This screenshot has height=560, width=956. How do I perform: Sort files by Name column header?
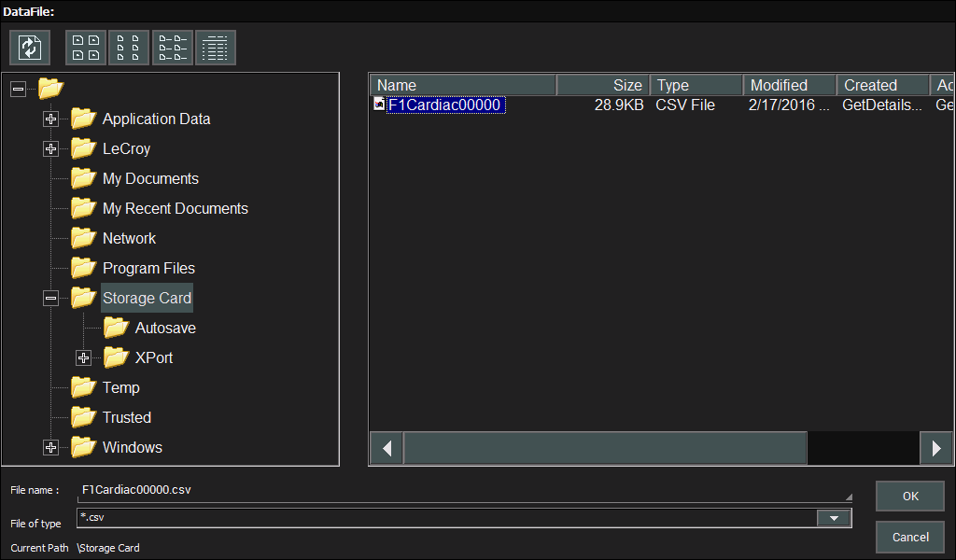click(x=463, y=85)
